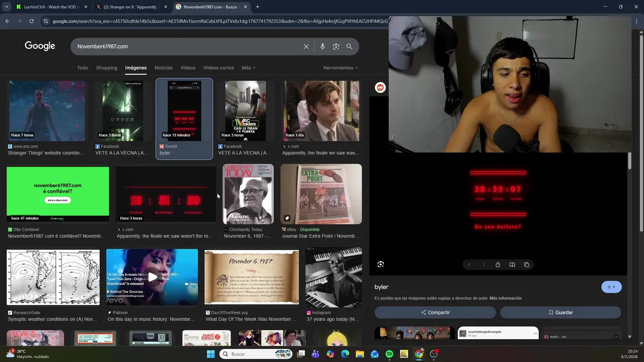This screenshot has width=644, height=362.
Task: Click the Guardar button
Action: [x=560, y=312]
